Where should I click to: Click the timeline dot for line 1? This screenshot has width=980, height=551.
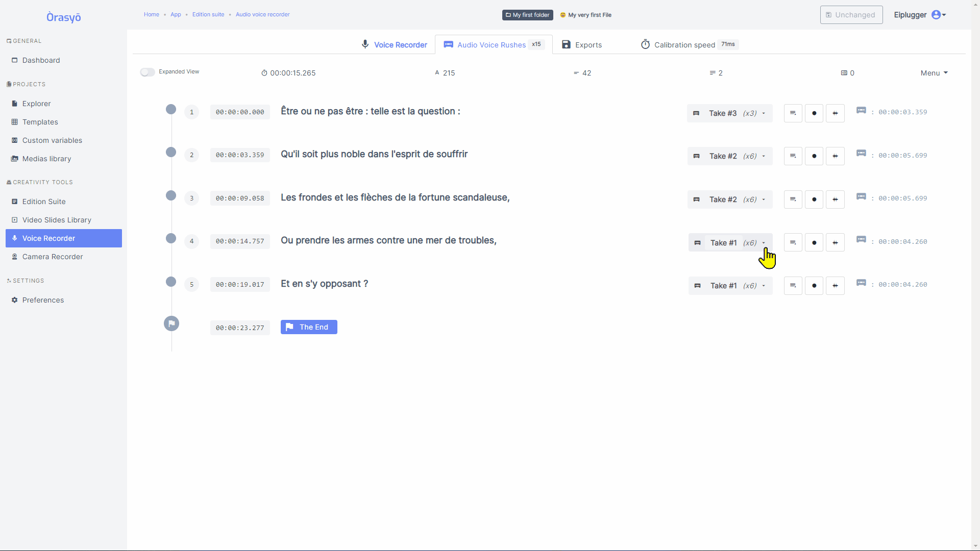[x=171, y=109]
